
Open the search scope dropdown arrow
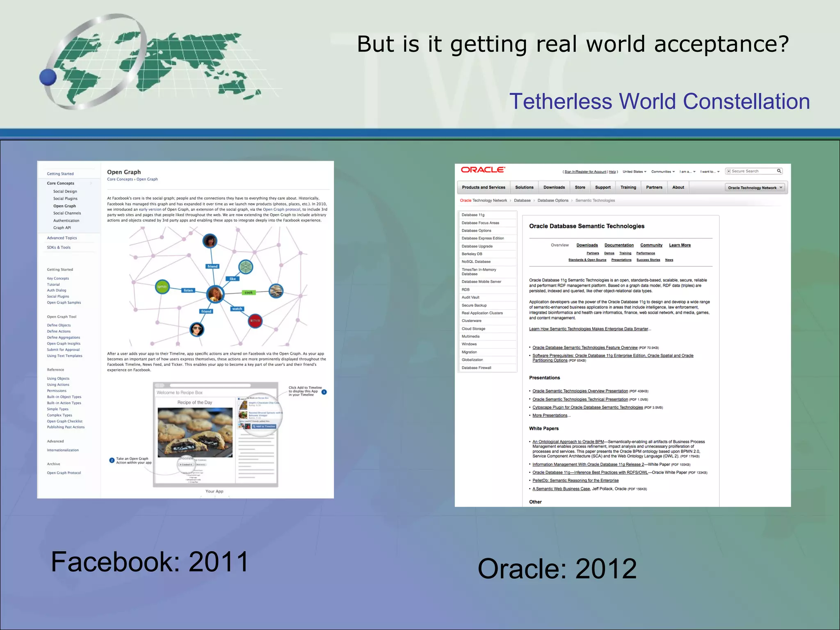[x=729, y=171]
